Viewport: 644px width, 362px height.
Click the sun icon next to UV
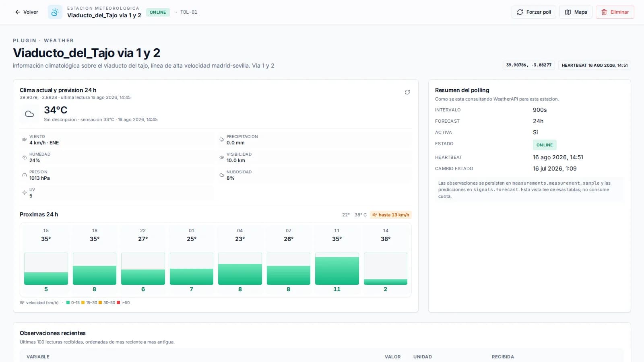pyautogui.click(x=25, y=193)
